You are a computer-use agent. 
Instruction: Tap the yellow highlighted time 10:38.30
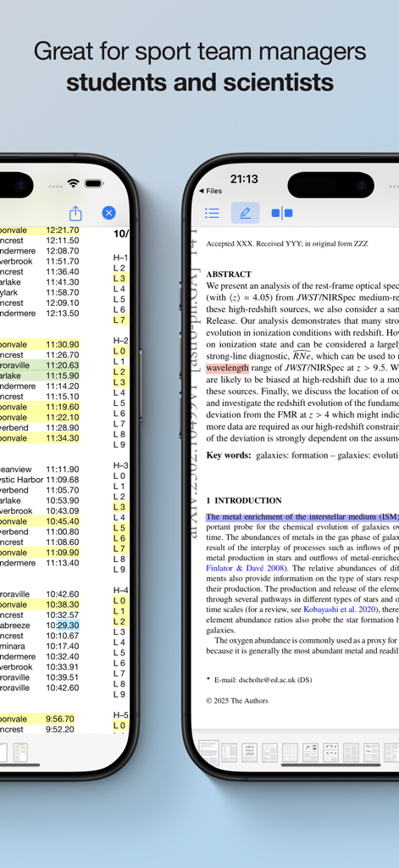[63, 604]
